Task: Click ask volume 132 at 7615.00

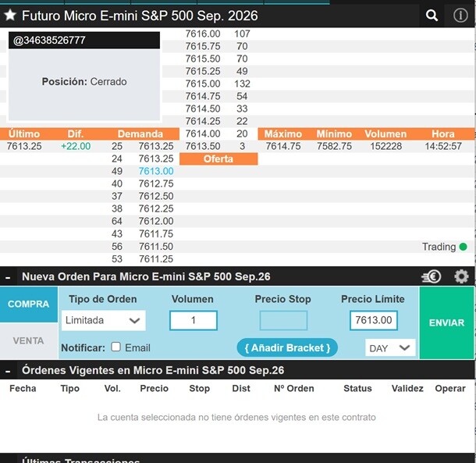Action: tap(242, 84)
